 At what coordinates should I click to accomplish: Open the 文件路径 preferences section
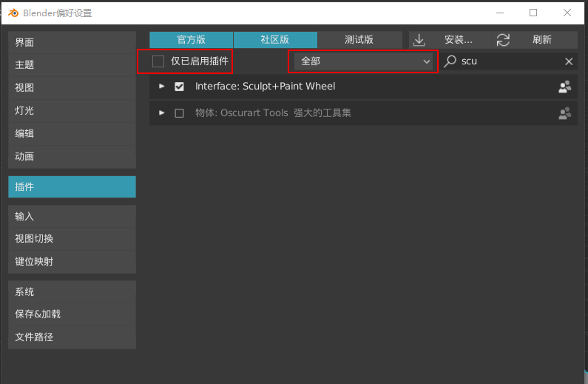tap(72, 337)
